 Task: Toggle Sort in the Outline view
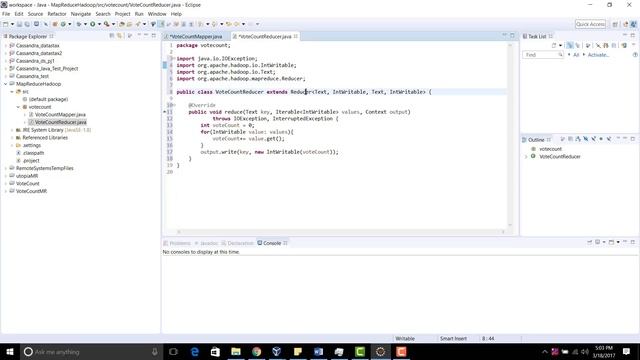578,139
